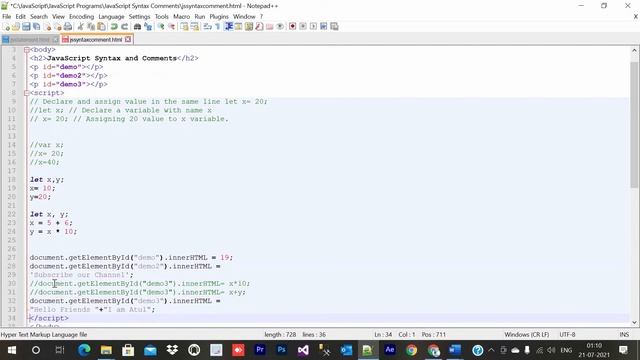Show hidden system tray icons chevron
Image resolution: width=640 pixels, height=360 pixels.
491,350
